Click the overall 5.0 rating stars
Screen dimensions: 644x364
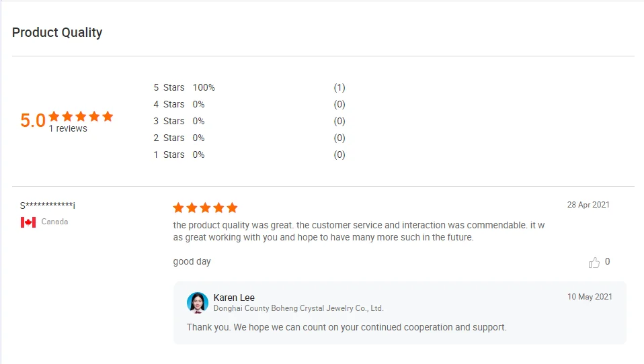81,116
